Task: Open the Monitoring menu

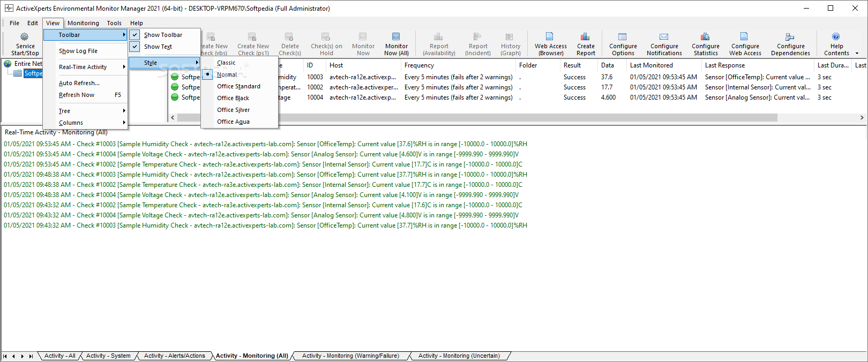Action: 83,23
